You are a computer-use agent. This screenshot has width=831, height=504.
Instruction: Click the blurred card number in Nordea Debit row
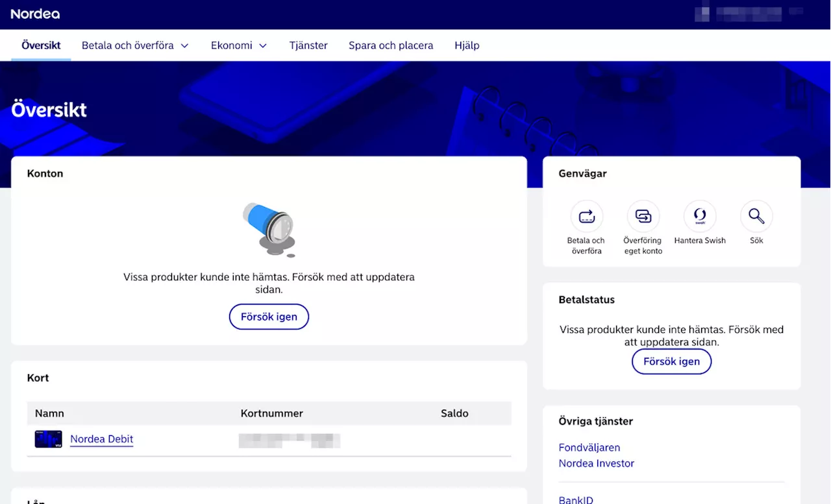pyautogui.click(x=290, y=440)
